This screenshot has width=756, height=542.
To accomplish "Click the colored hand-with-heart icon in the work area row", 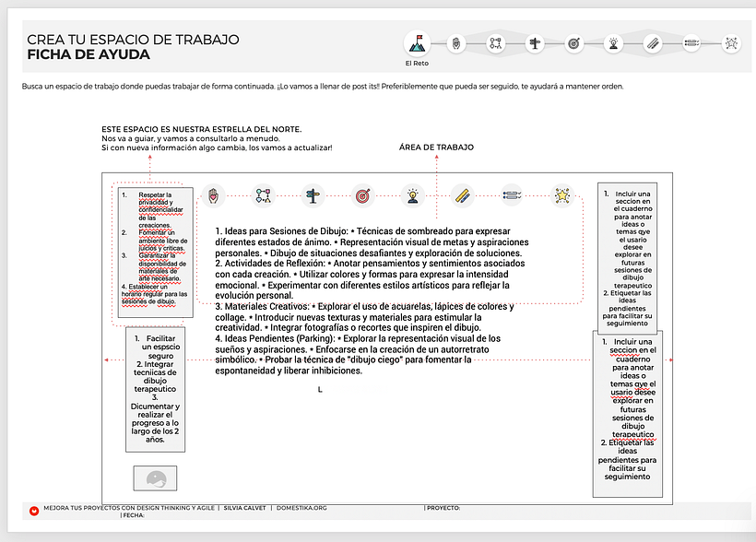I will (x=214, y=195).
